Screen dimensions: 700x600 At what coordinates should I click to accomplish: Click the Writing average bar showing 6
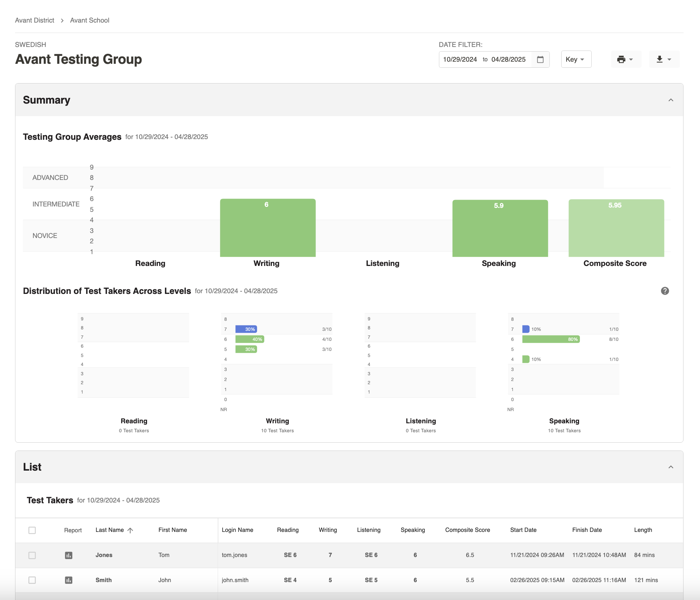tap(268, 228)
